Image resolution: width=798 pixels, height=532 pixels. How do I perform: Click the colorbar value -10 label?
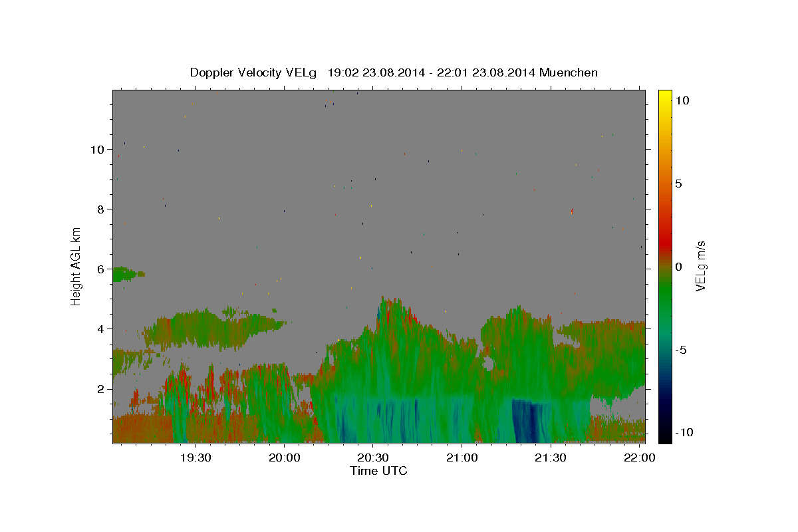pos(684,433)
